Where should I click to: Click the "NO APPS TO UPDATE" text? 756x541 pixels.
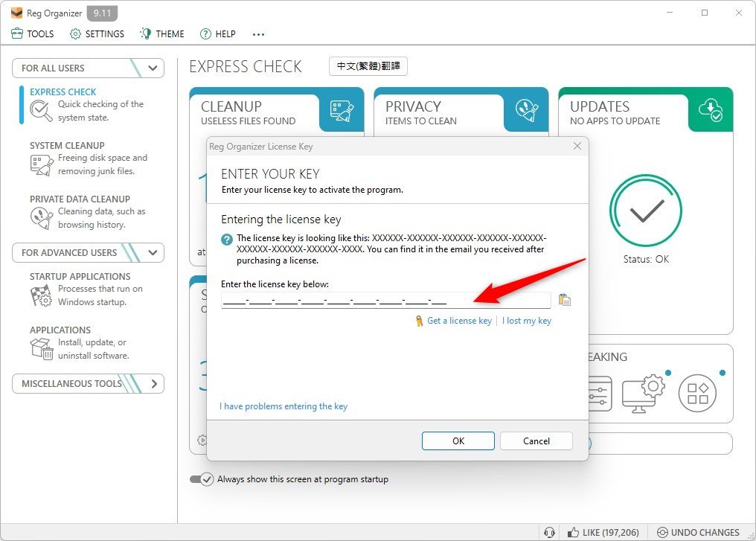615,121
